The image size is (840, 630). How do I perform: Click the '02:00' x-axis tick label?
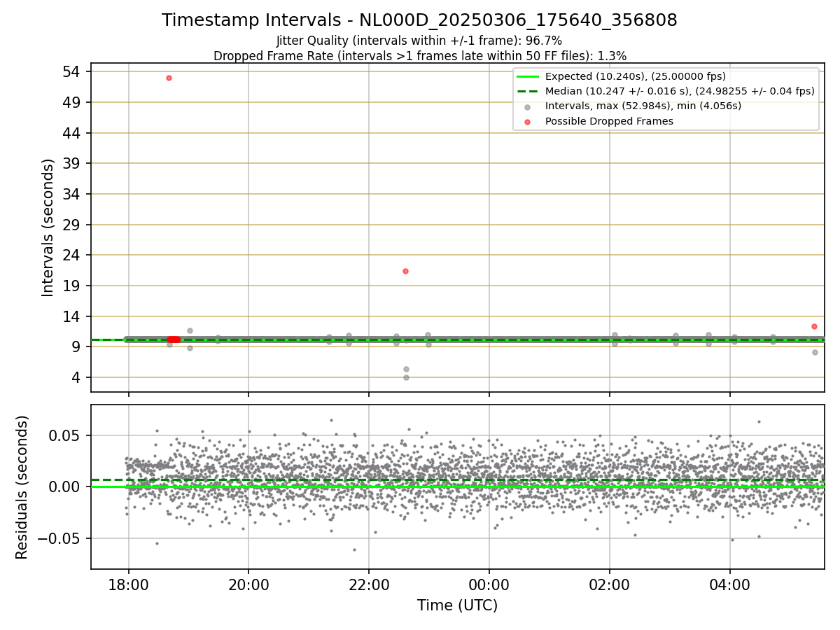(x=610, y=584)
